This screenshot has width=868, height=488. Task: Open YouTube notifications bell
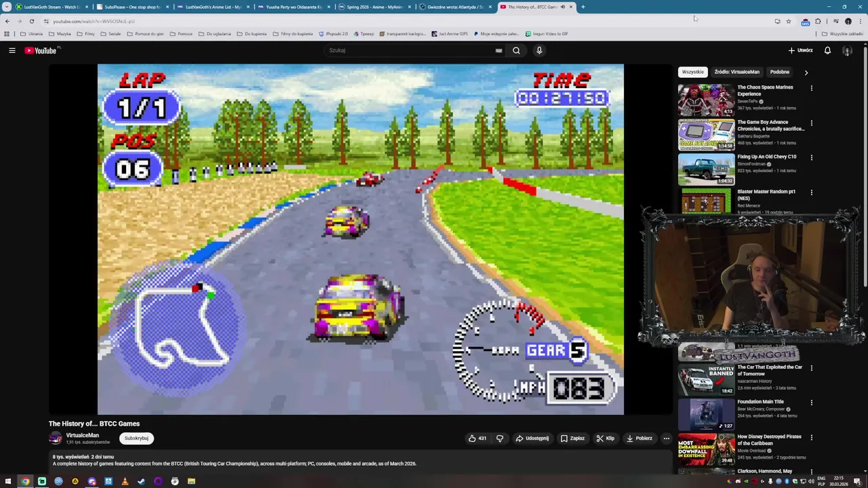pyautogui.click(x=827, y=50)
